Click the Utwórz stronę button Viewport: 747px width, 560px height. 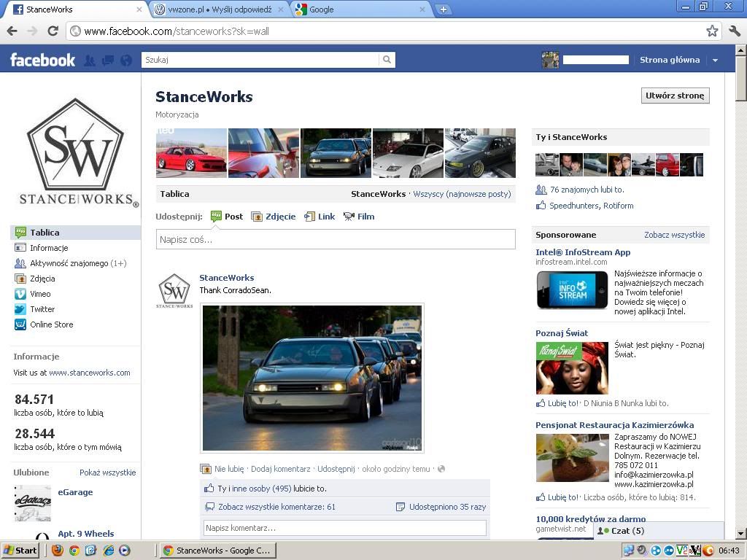point(675,96)
